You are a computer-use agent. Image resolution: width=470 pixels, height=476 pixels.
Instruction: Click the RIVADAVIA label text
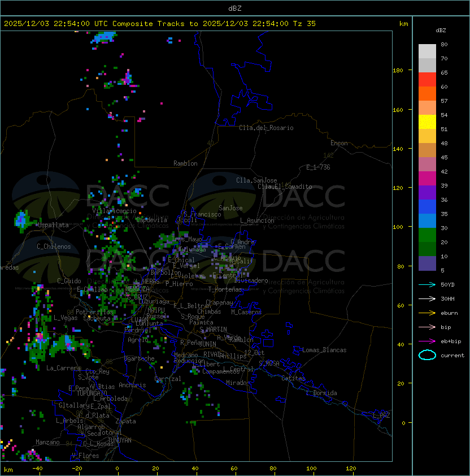(214, 354)
